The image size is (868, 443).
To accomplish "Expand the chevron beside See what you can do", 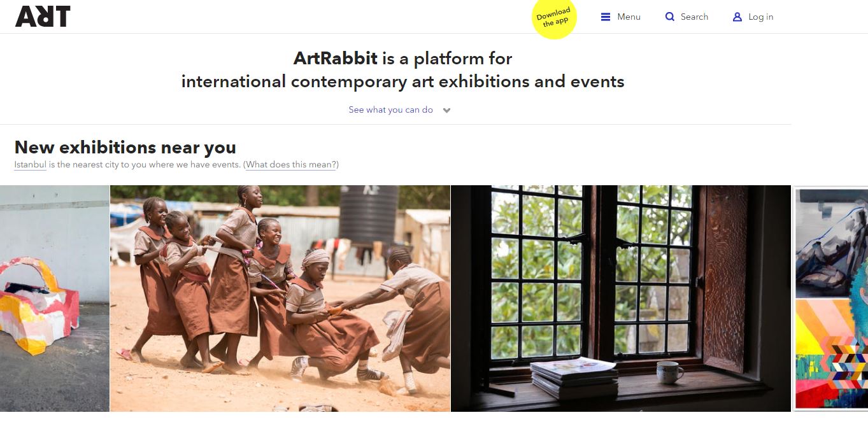I will point(446,110).
